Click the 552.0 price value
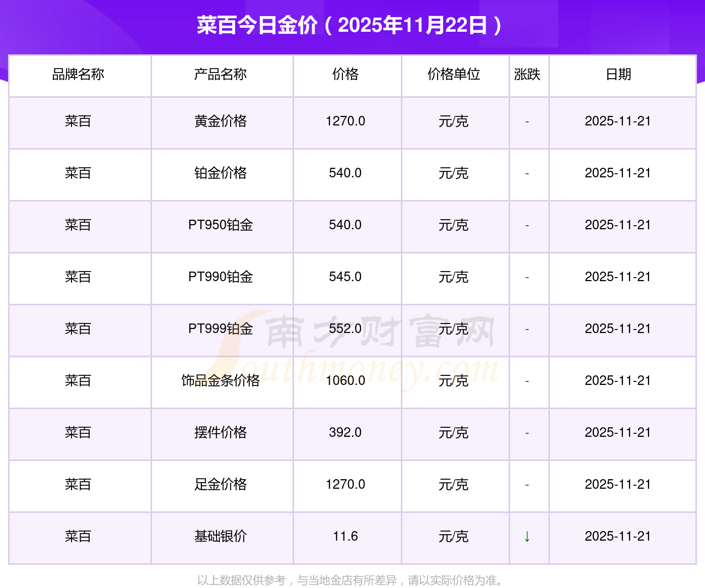The image size is (705, 588). 345,329
